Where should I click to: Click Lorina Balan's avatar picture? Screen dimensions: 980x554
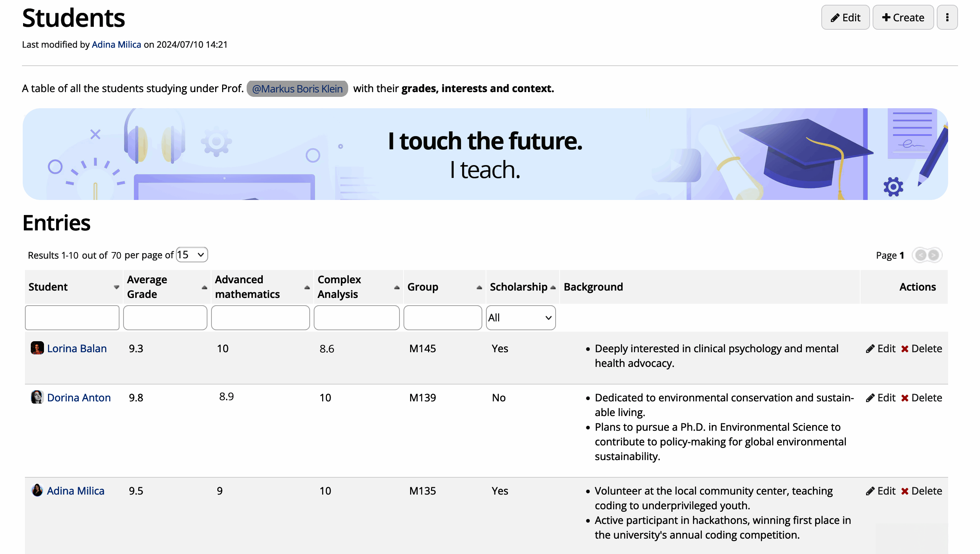point(37,348)
